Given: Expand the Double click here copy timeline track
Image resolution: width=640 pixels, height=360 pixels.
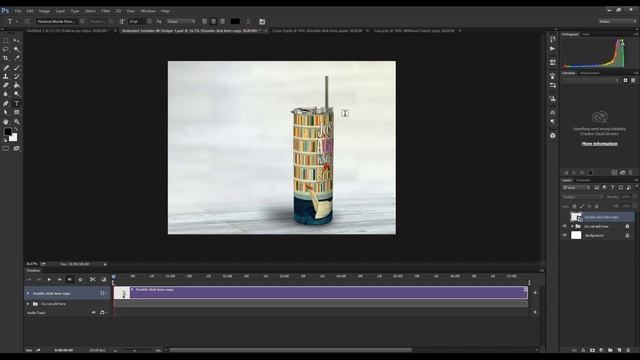Looking at the screenshot, I should coord(28,293).
